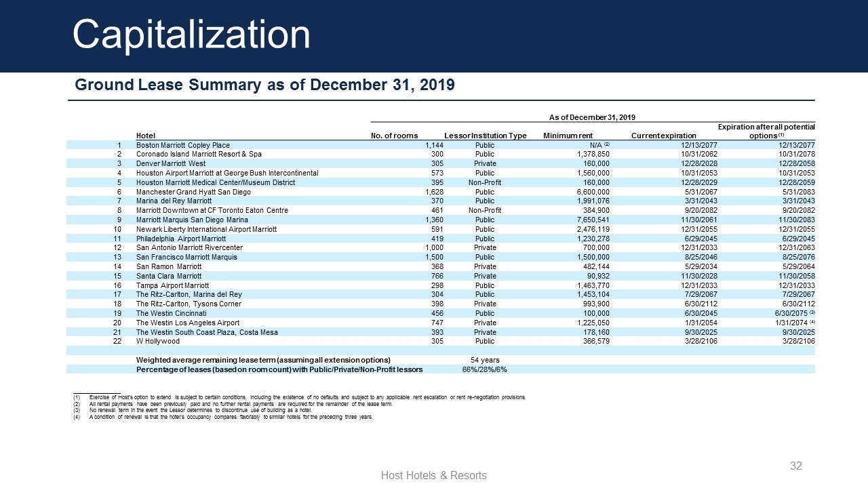
Task: Select the Hotel column header
Action: (x=146, y=136)
